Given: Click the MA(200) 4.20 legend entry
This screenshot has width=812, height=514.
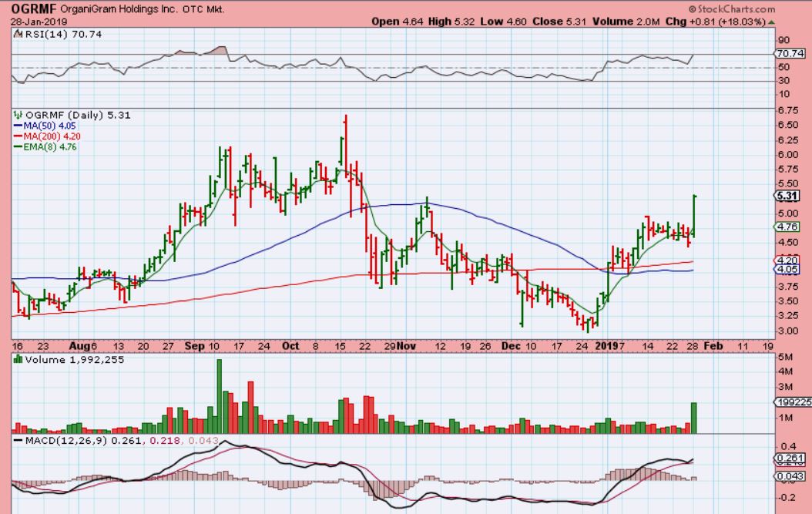Looking at the screenshot, I should click(x=47, y=136).
